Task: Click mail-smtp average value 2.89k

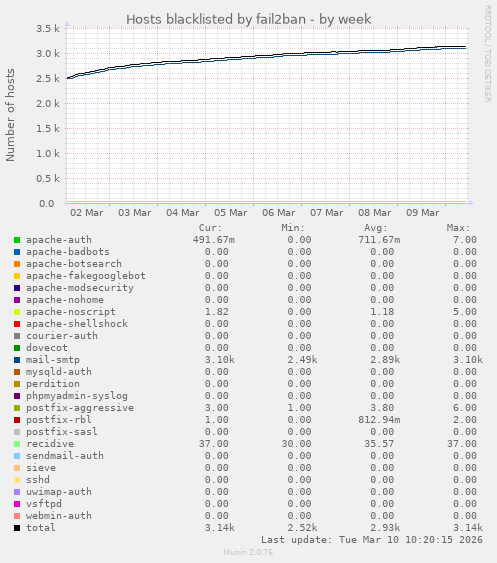Action: (x=385, y=360)
